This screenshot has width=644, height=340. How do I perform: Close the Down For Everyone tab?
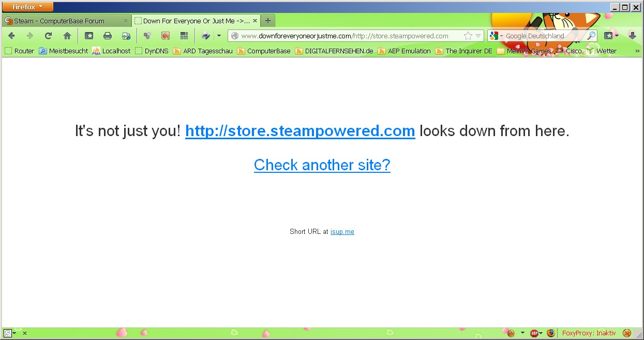coord(254,21)
